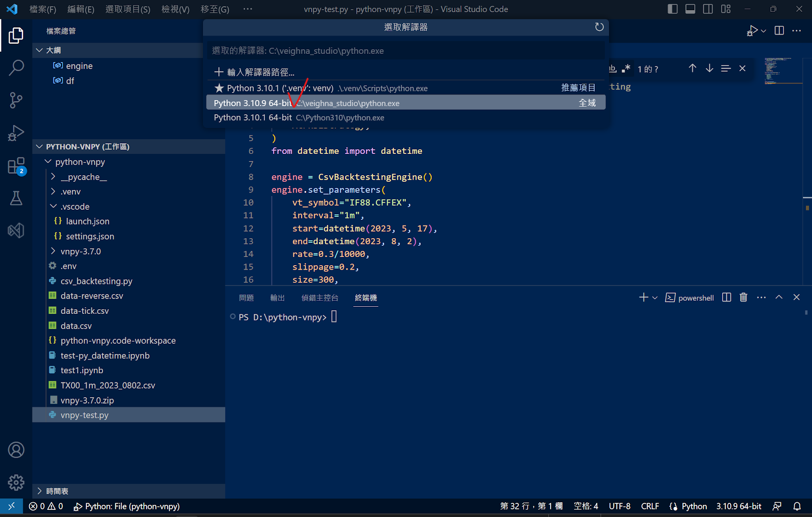Screen dimensions: 812x517
Task: Run the Python file with play button
Action: pos(752,31)
